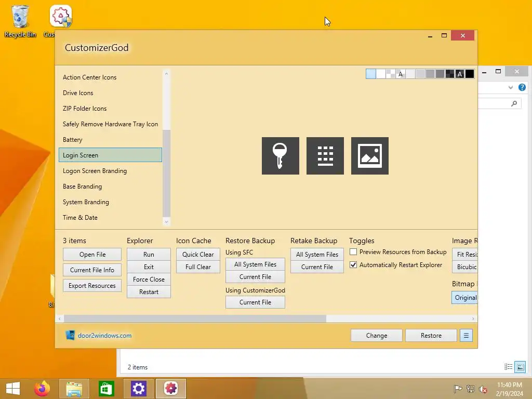Select the key login screen resource tile

click(280, 156)
